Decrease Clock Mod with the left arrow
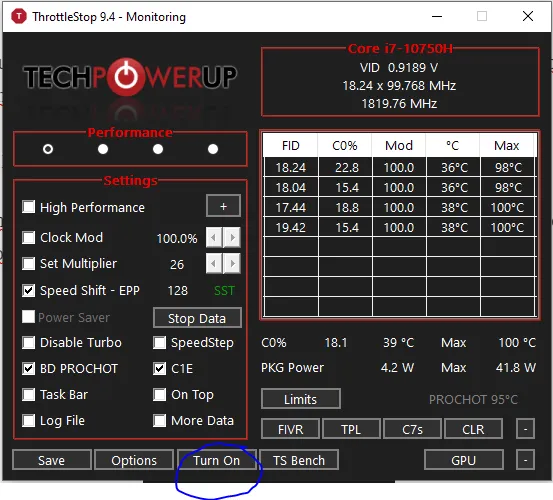The width and height of the screenshot is (553, 500). (x=214, y=238)
